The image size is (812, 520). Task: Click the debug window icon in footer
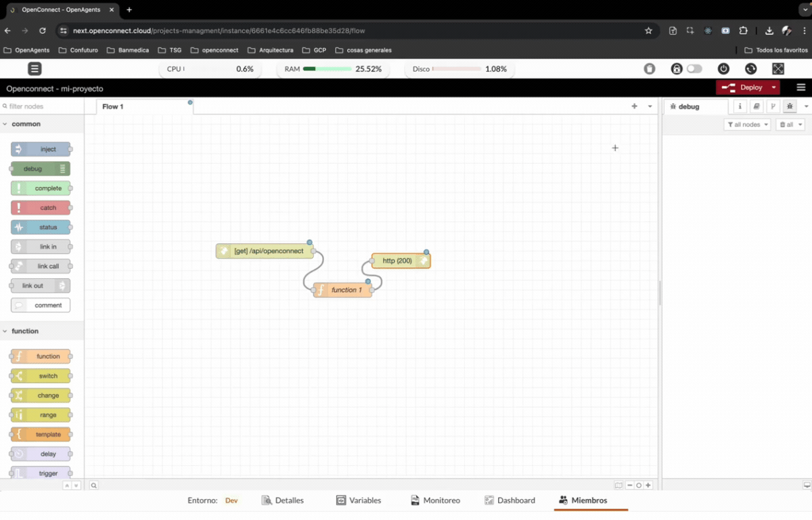pos(807,485)
